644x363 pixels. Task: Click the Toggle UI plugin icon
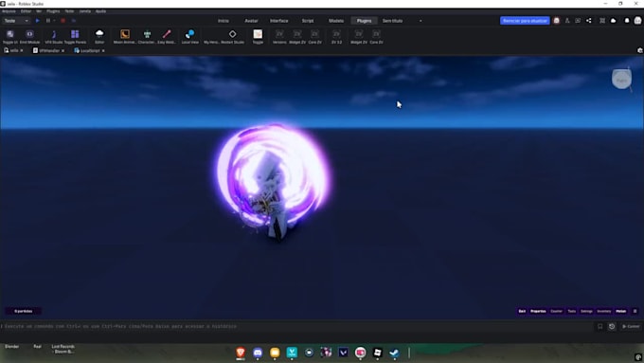coord(10,36)
